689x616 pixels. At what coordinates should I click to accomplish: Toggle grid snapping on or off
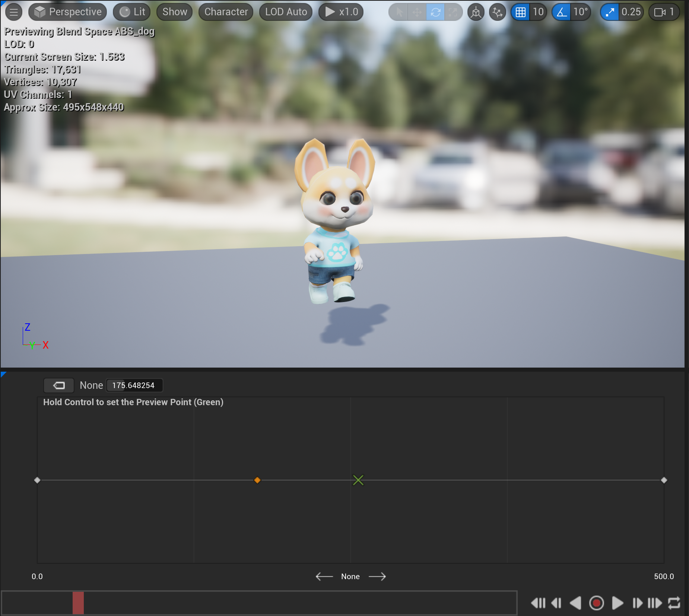[x=520, y=12]
